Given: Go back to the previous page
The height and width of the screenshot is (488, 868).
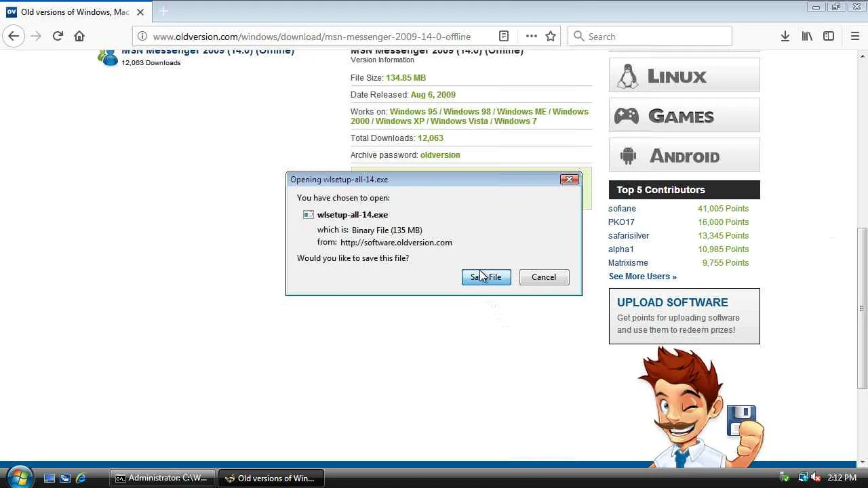Looking at the screenshot, I should click(14, 37).
